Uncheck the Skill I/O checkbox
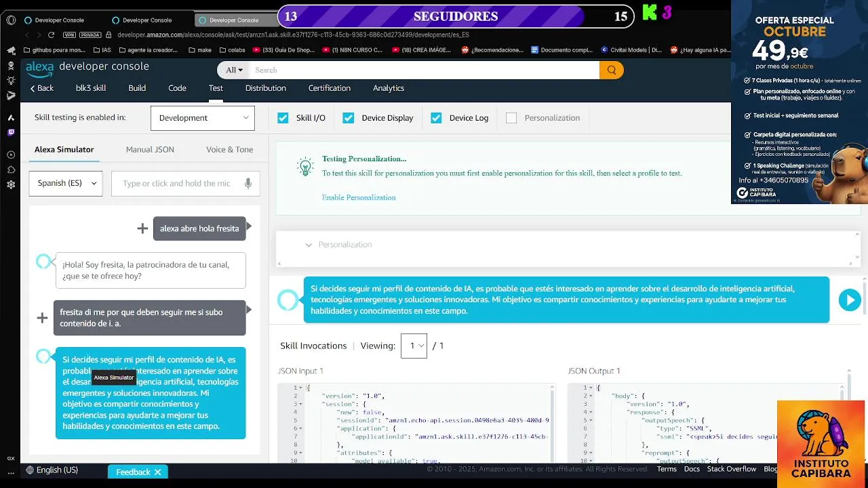868x488 pixels. [283, 118]
